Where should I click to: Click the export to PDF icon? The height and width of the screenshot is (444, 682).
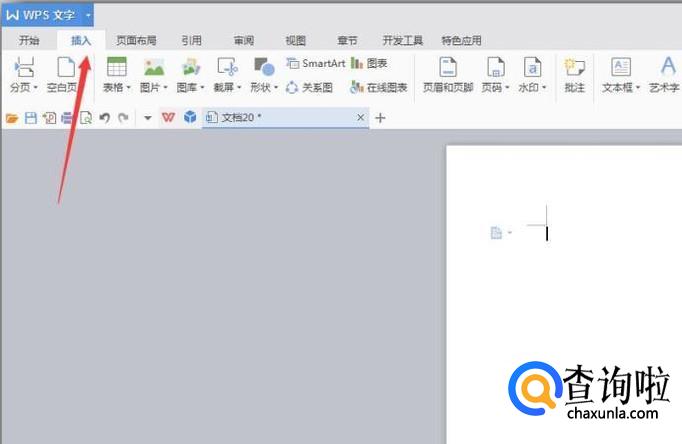click(x=49, y=118)
